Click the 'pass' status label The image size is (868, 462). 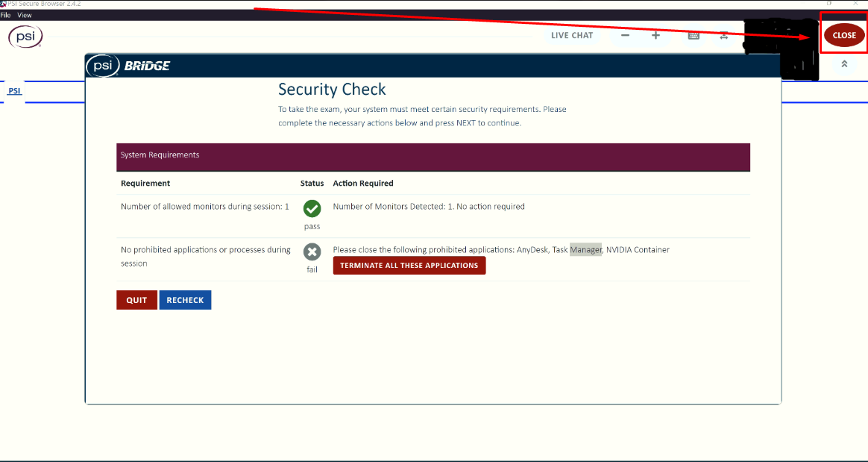312,227
